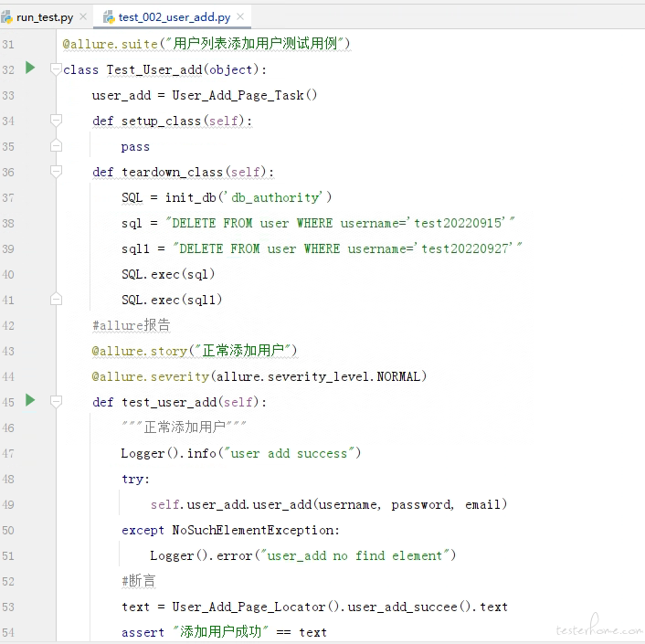Screen dimensions: 645x644
Task: Click the test20220927 SQL string
Action: click(x=347, y=248)
